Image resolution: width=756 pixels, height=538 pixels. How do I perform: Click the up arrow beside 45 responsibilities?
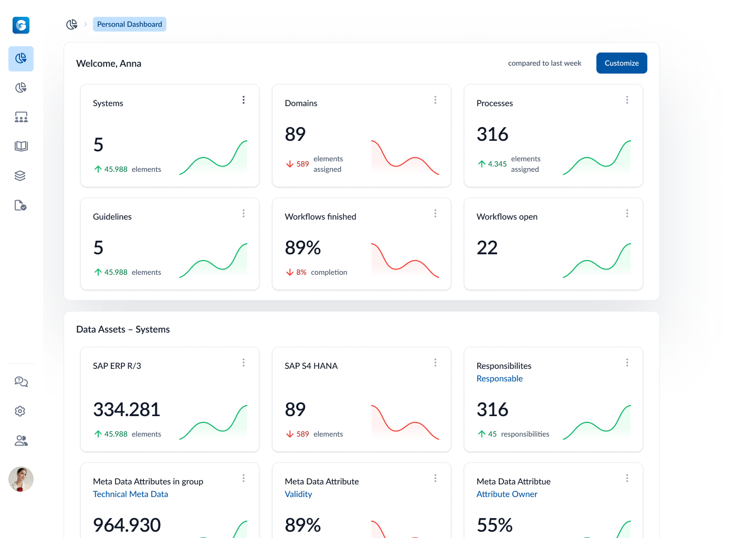pyautogui.click(x=481, y=434)
